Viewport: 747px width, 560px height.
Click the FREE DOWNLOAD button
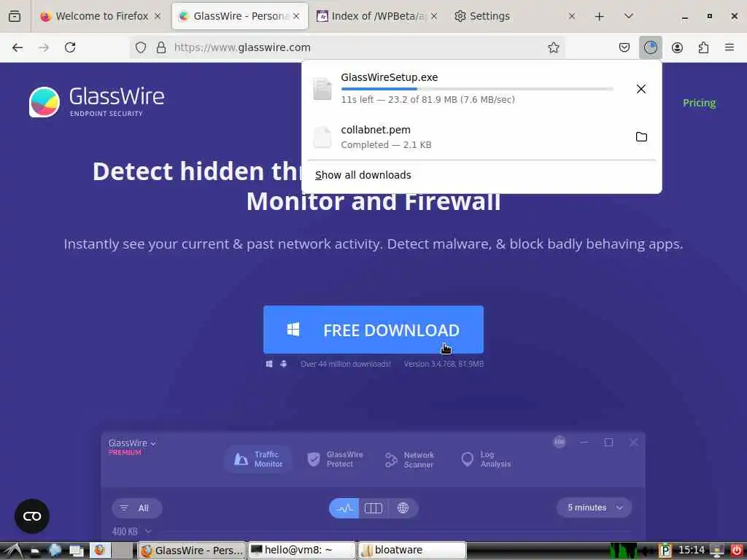coord(373,330)
